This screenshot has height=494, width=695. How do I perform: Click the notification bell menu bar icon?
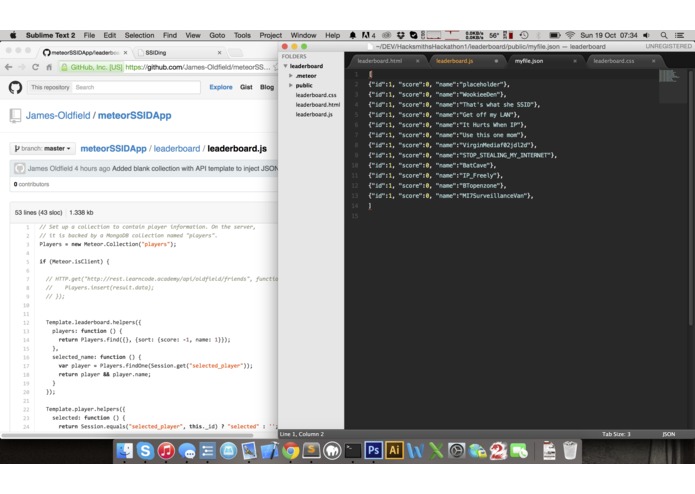pyautogui.click(x=353, y=35)
